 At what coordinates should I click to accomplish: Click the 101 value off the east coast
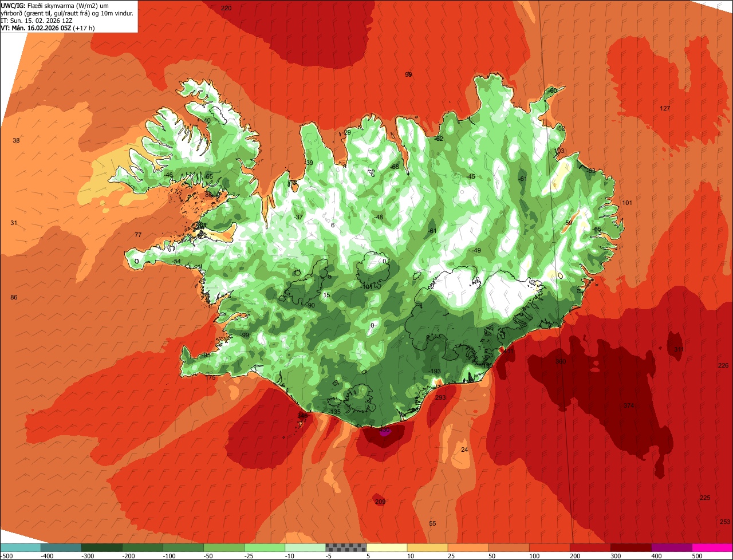point(627,203)
